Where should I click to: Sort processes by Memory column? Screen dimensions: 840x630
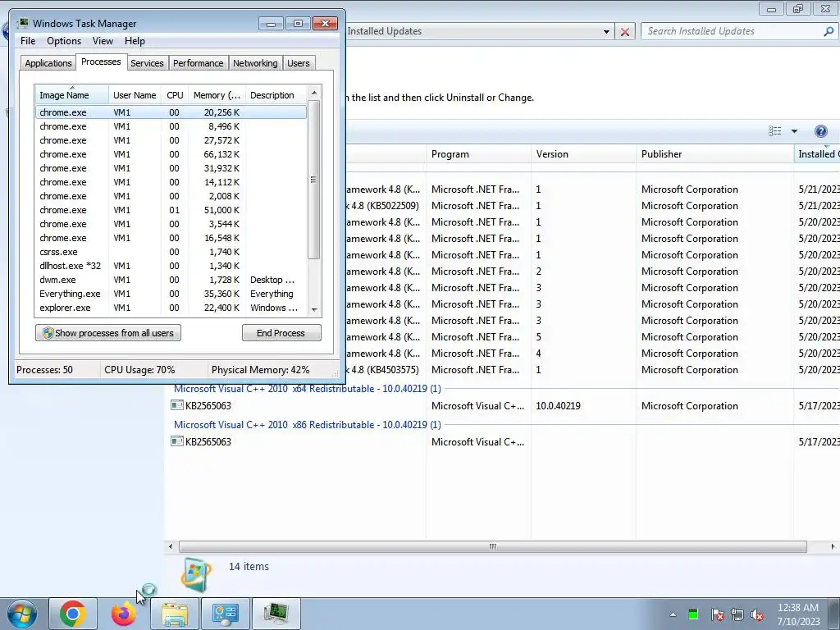(217, 95)
